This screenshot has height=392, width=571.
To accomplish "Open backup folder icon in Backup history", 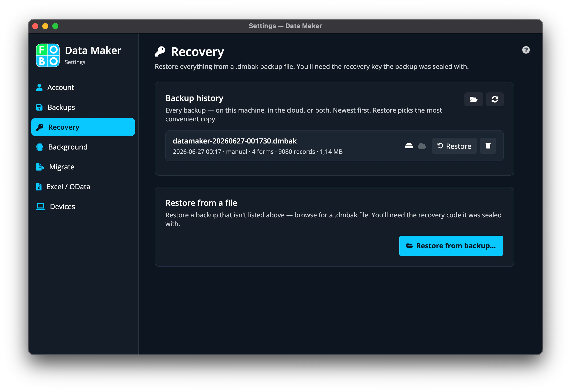I will point(473,99).
